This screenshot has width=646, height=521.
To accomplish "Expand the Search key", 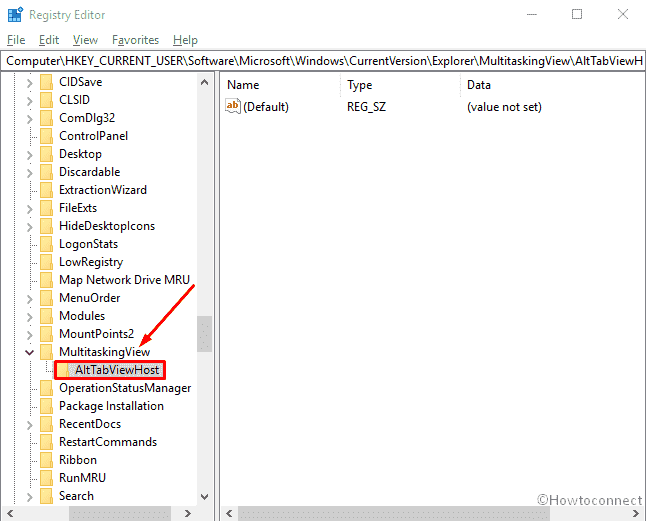I will (x=29, y=497).
